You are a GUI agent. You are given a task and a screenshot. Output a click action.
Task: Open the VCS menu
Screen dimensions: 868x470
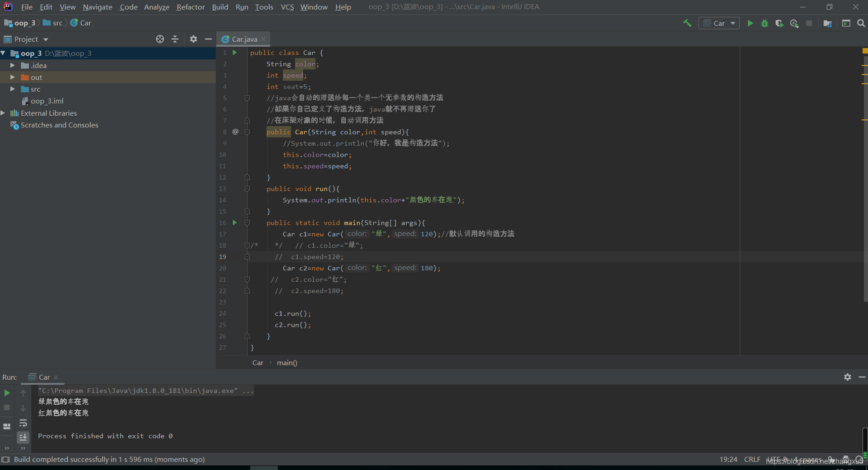click(287, 7)
